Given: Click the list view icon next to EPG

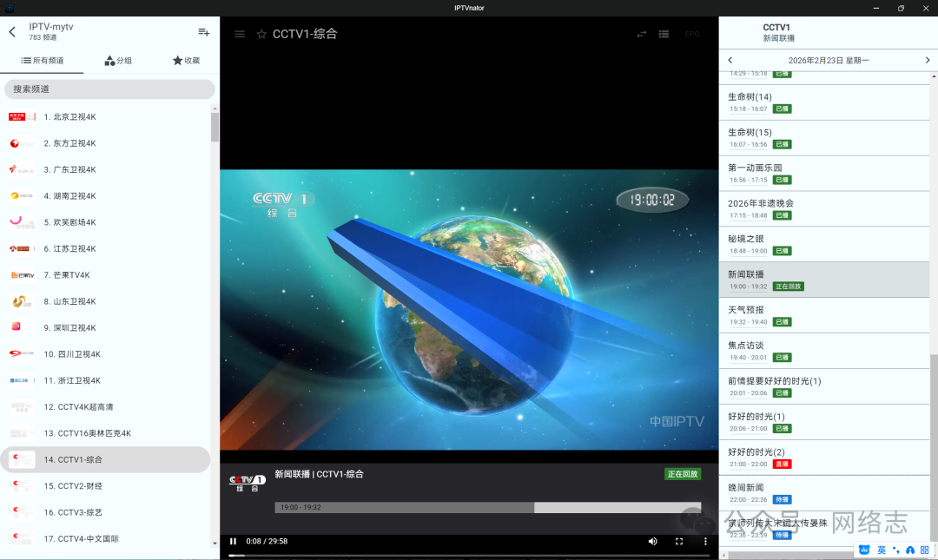Looking at the screenshot, I should [664, 34].
